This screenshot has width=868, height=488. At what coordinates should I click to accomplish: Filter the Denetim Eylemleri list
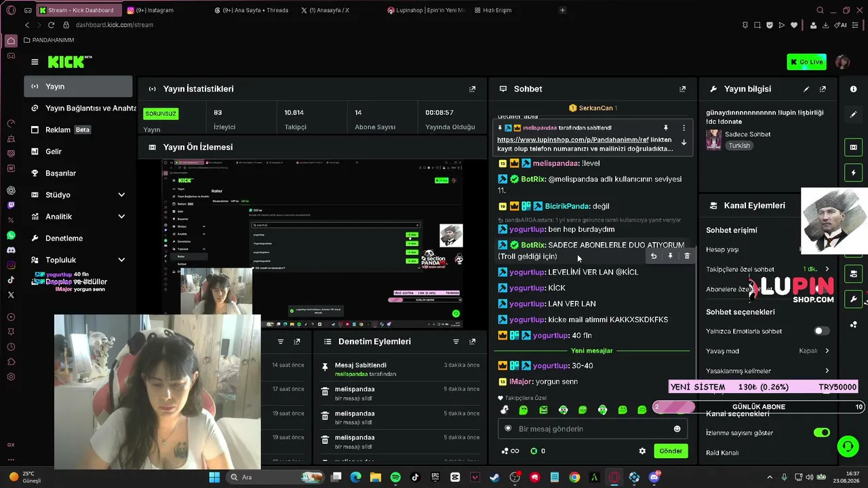coord(456,342)
